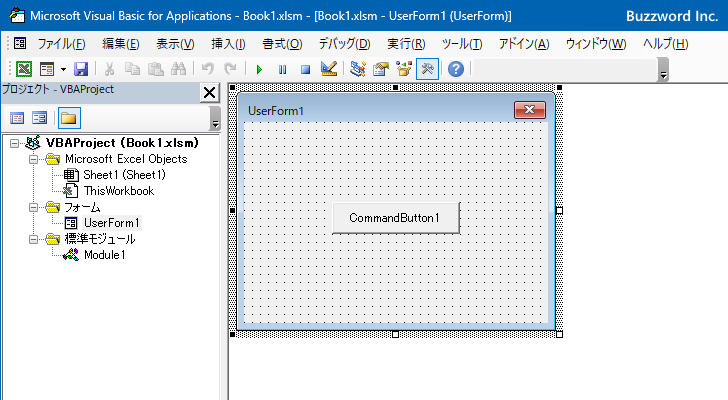Image resolution: width=728 pixels, height=400 pixels.
Task: Collapse the VBAProject (Book1.xlsm) node
Action: click(x=14, y=143)
